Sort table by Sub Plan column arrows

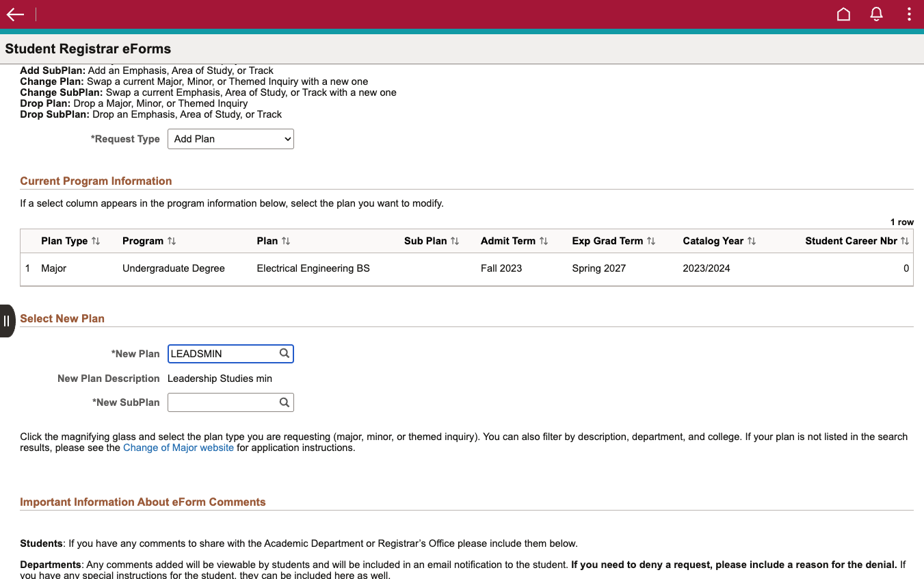click(455, 241)
